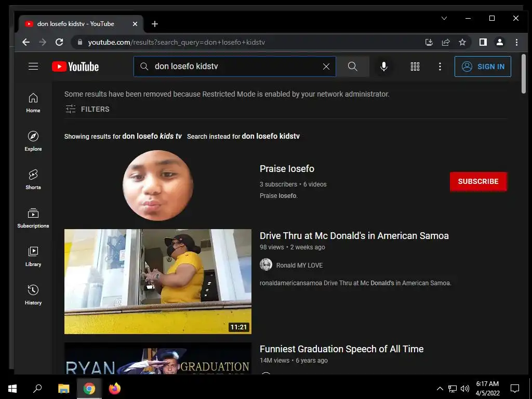The width and height of the screenshot is (532, 399).
Task: Open Chrome profile avatar menu
Action: pos(500,42)
